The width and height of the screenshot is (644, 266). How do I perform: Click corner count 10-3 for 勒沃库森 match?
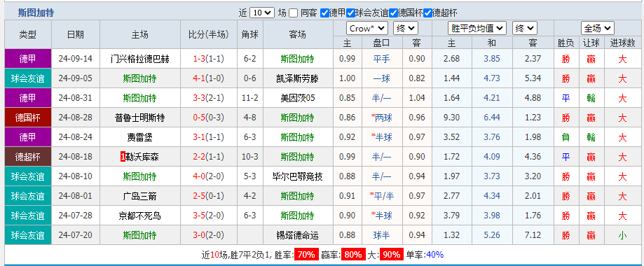[x=249, y=157]
